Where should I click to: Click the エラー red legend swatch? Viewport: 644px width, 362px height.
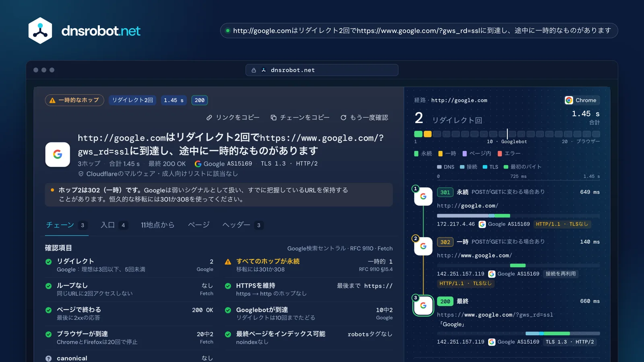point(500,154)
